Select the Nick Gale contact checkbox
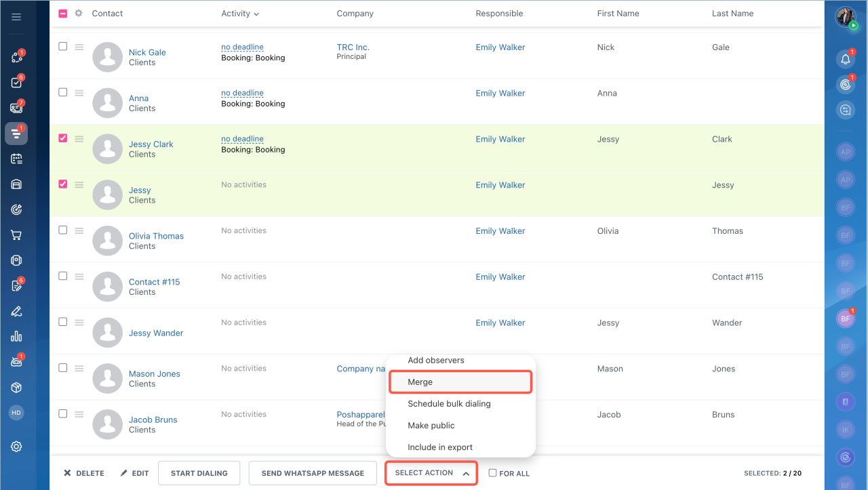Screen dimensions: 868x490 (63, 47)
